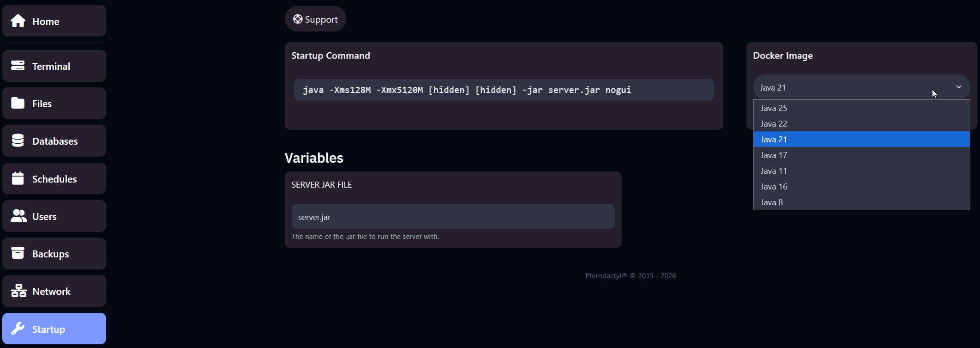Click the Support lifebuoy icon

(298, 19)
